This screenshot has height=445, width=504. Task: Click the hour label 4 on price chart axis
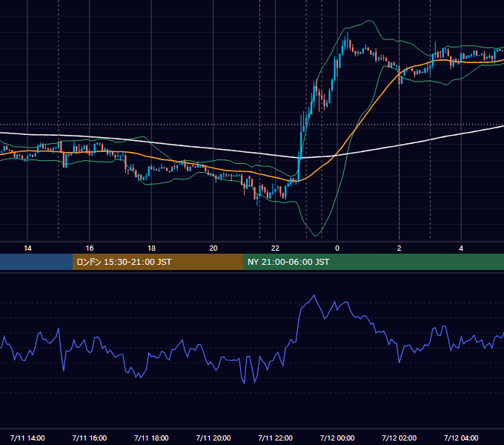pos(461,248)
